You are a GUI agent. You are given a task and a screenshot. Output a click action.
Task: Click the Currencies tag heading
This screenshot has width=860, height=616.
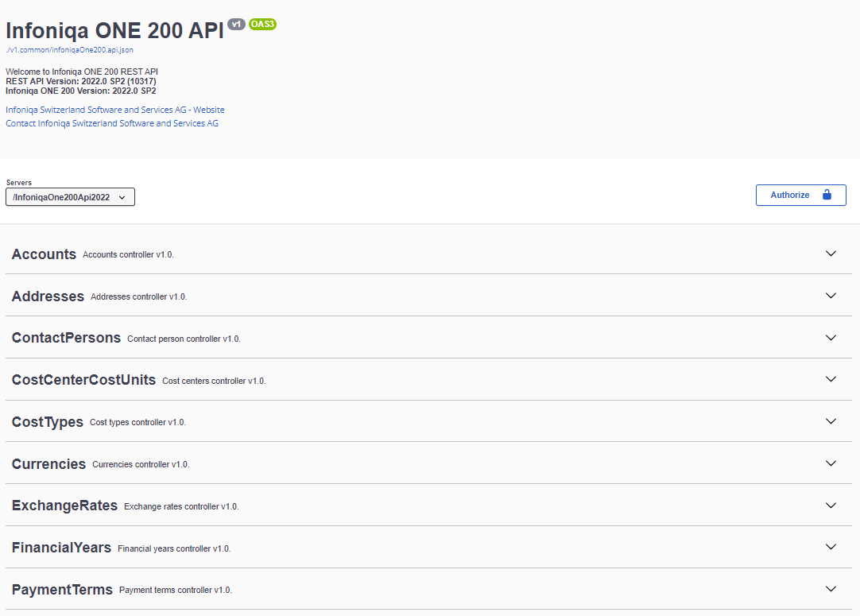[48, 464]
